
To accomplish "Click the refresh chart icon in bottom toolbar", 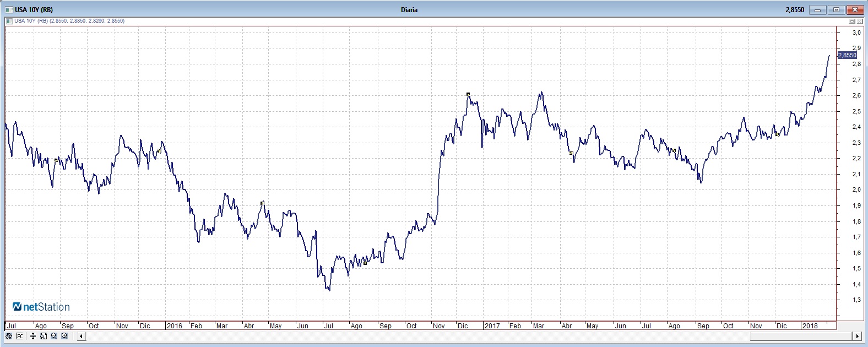I will (9, 336).
